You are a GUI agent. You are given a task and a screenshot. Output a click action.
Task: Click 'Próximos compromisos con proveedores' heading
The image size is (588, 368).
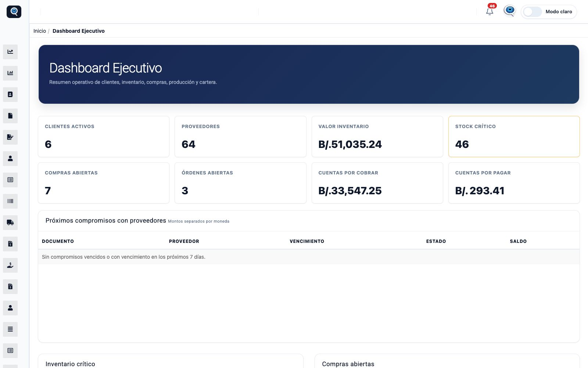click(x=106, y=220)
